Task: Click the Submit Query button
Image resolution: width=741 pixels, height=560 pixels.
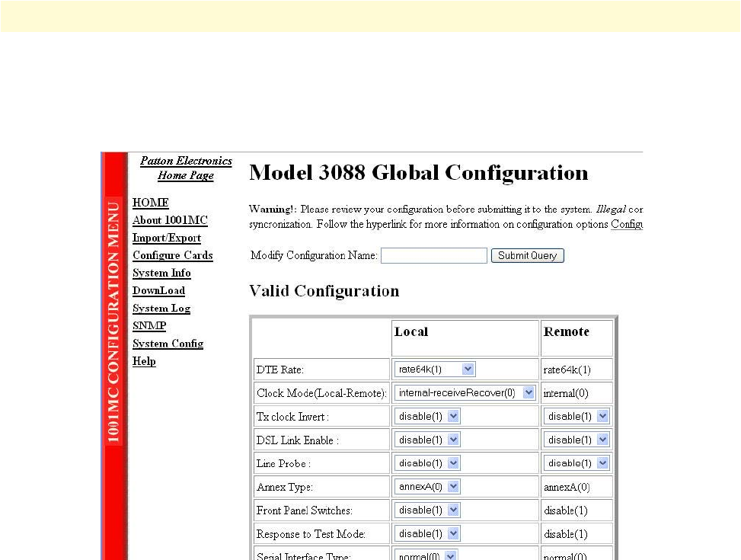Action: coord(528,255)
